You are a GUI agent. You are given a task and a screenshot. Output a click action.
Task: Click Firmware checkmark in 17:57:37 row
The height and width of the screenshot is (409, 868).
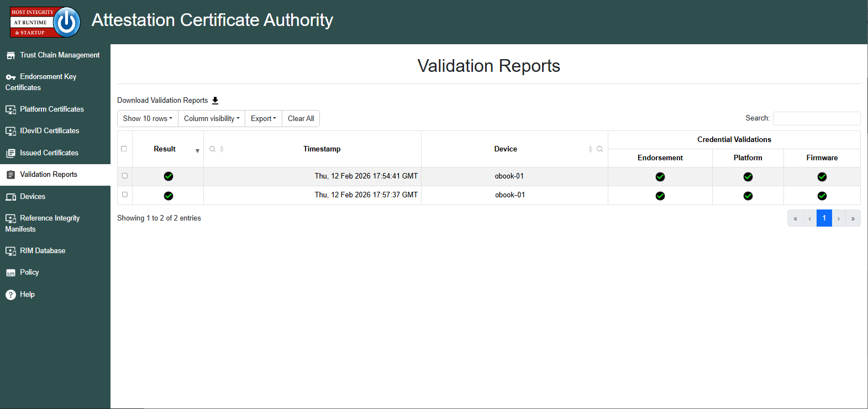pos(822,196)
